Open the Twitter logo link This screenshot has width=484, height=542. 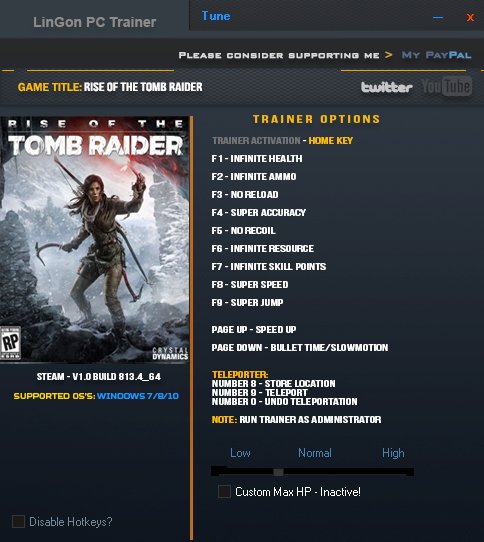[387, 87]
